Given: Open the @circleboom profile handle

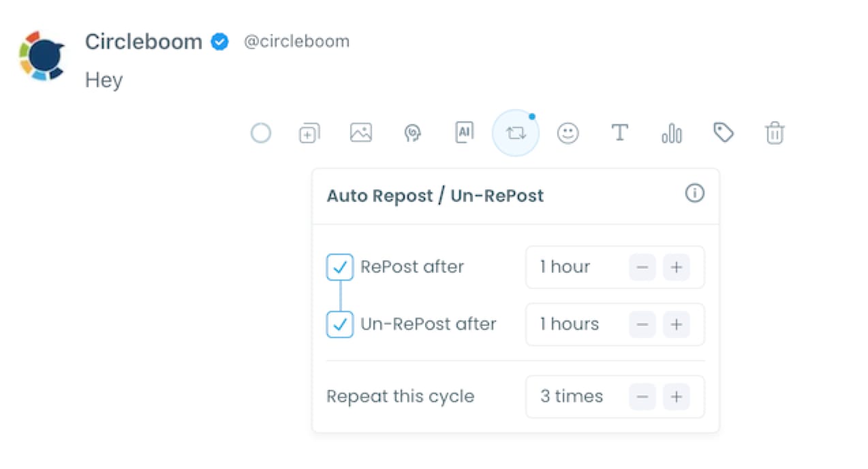Looking at the screenshot, I should [296, 42].
